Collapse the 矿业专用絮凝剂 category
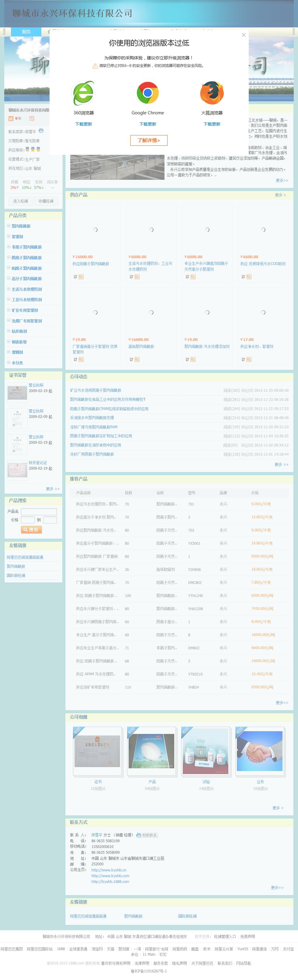 click(x=9, y=310)
